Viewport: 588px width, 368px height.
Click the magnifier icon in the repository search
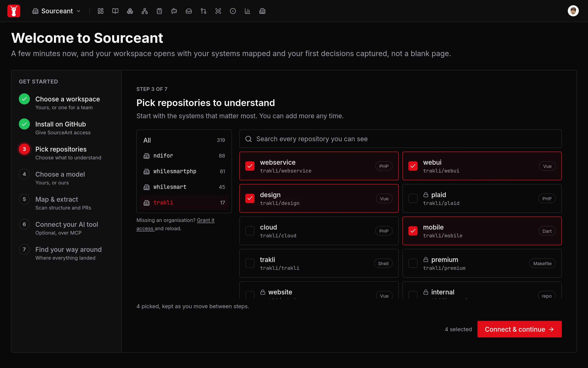pos(248,139)
